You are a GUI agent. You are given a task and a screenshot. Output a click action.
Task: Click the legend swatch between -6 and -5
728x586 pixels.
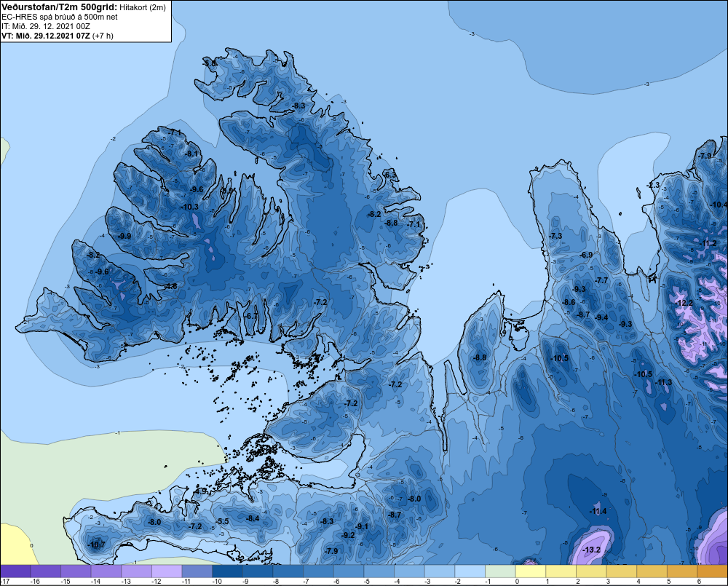pyautogui.click(x=349, y=571)
